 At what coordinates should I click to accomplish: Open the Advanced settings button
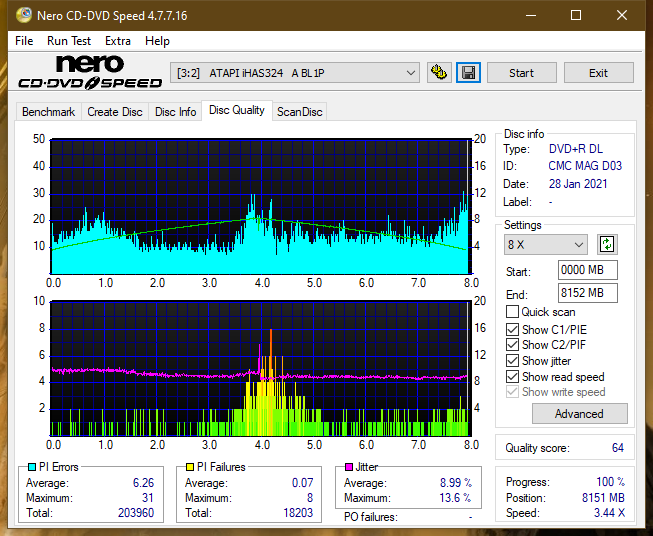tap(579, 414)
